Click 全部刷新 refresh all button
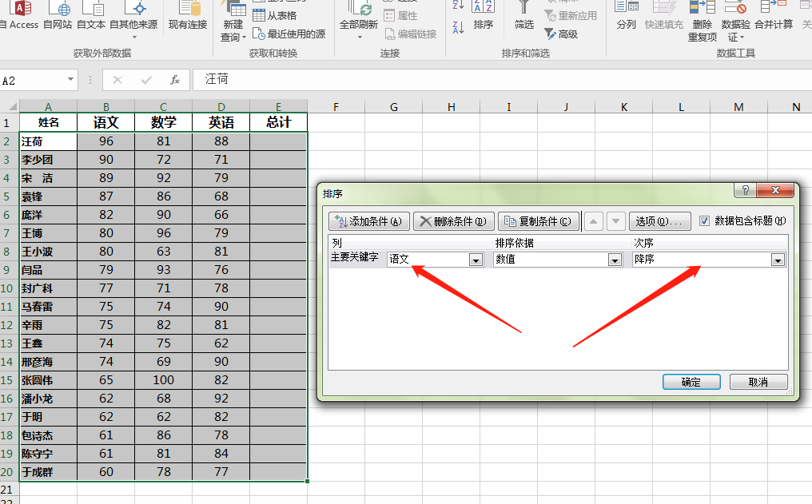Image resolution: width=812 pixels, height=504 pixels. tap(359, 21)
